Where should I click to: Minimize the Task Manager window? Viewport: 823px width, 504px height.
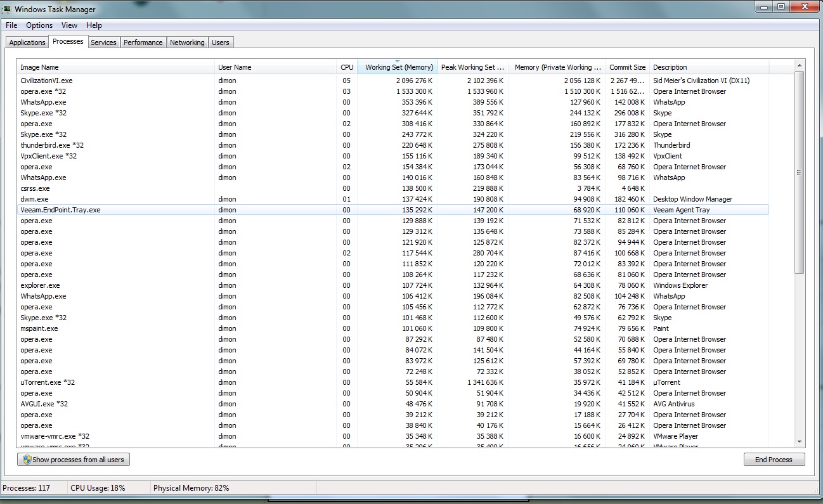[x=763, y=6]
